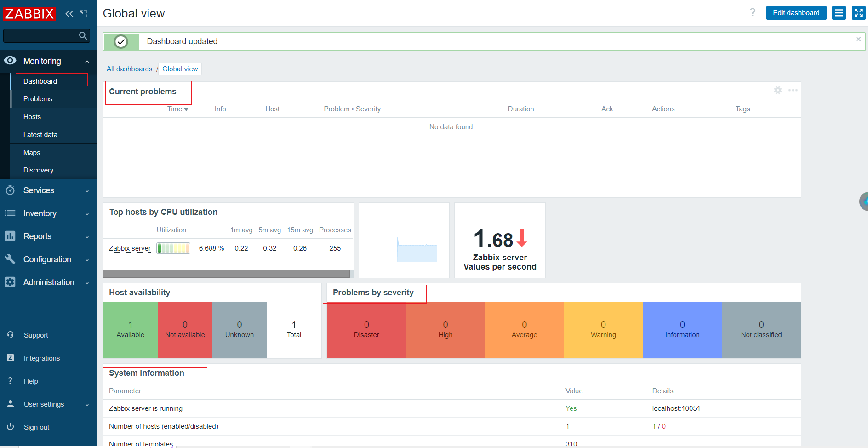Hide the sidebar using the compact-menu icon

coord(83,14)
